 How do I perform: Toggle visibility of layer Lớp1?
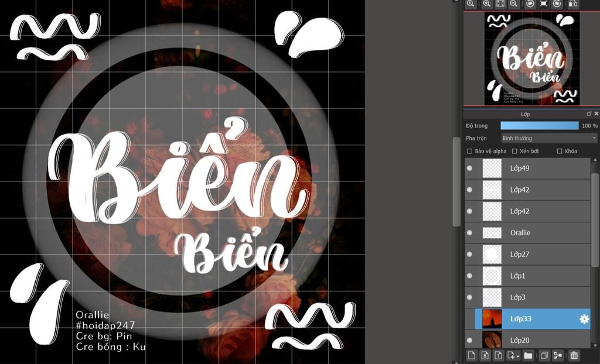469,276
